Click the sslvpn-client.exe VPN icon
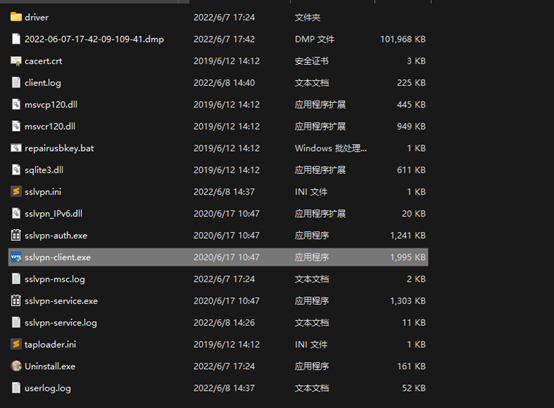This screenshot has height=408, width=554. click(x=16, y=257)
